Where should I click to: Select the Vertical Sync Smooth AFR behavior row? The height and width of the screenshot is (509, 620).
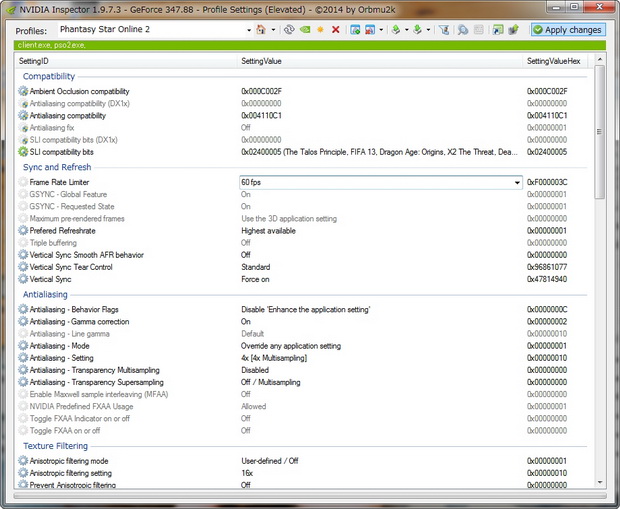pyautogui.click(x=301, y=255)
